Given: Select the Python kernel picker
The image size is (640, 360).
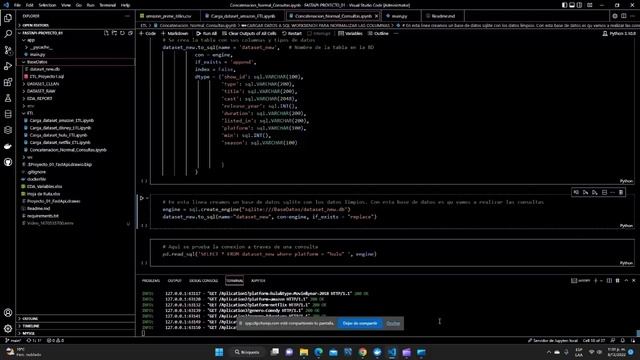Looking at the screenshot, I should click(x=619, y=33).
